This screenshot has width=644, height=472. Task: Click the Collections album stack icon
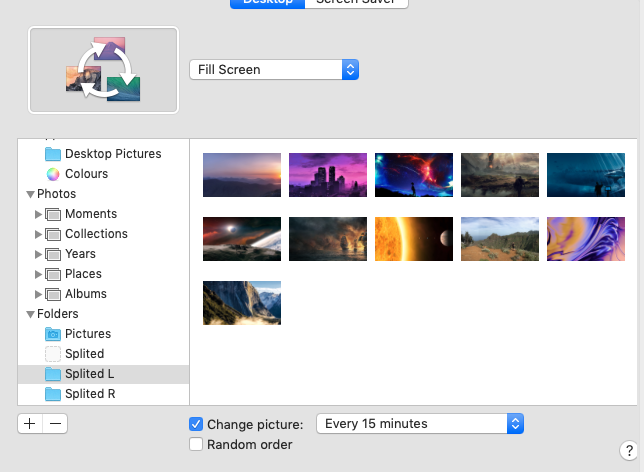coord(53,234)
